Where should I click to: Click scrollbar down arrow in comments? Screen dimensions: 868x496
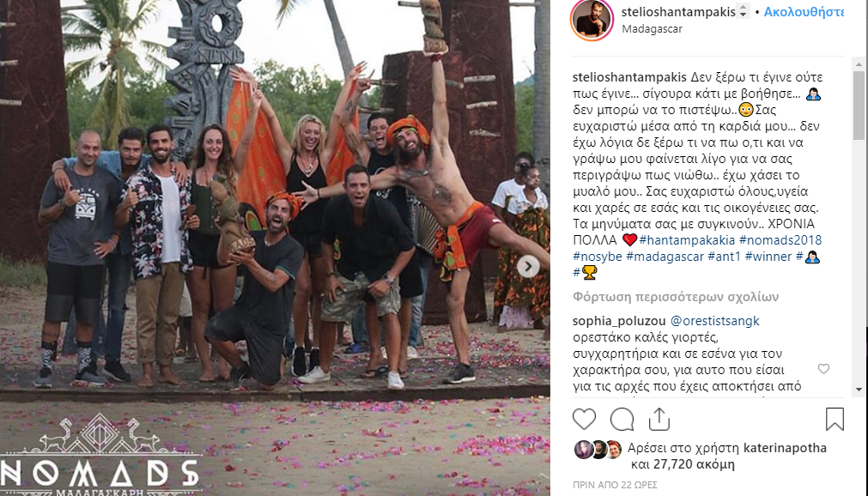[x=859, y=390]
